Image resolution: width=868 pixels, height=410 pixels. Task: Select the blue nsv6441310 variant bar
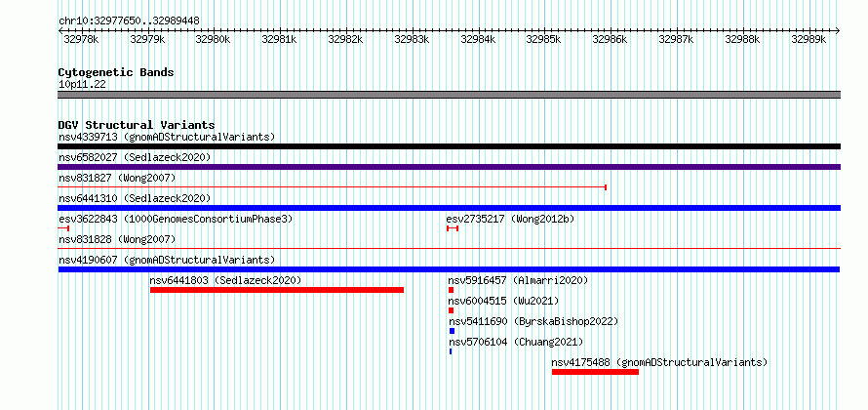(449, 208)
